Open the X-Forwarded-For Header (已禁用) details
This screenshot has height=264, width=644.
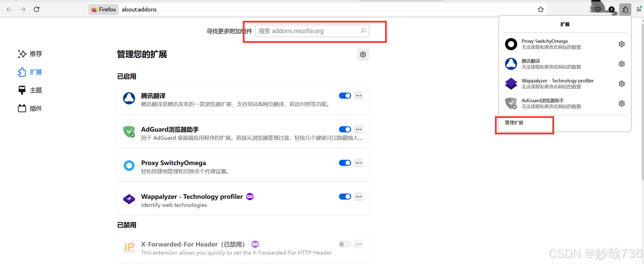tap(193, 244)
